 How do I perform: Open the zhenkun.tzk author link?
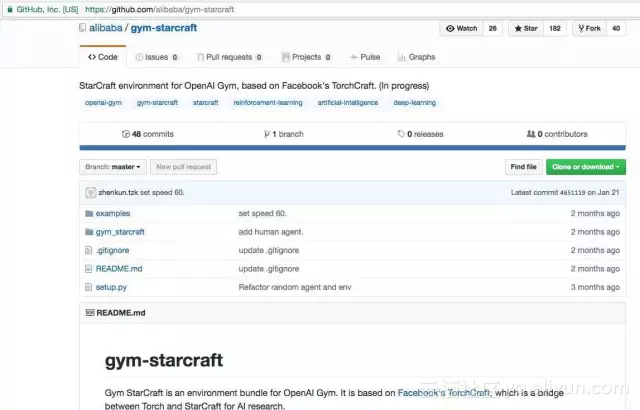click(x=118, y=193)
